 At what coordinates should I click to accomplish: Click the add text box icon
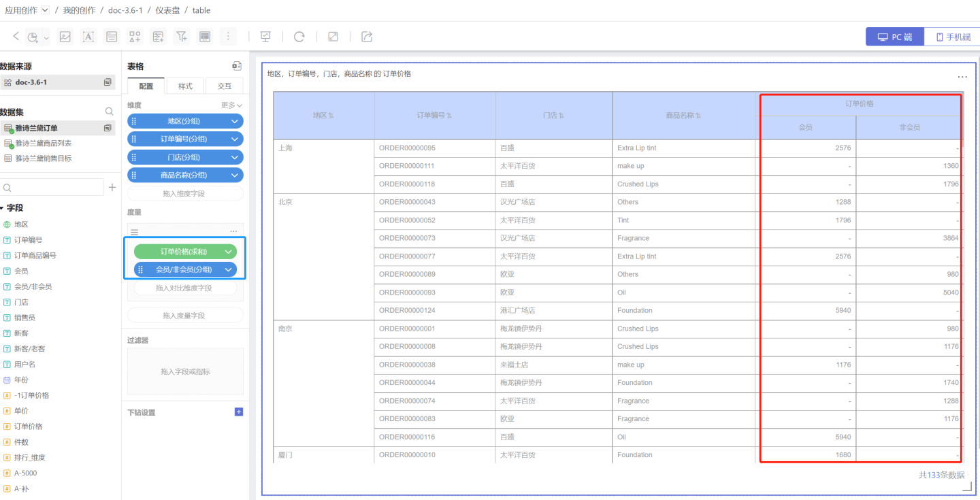click(x=88, y=37)
